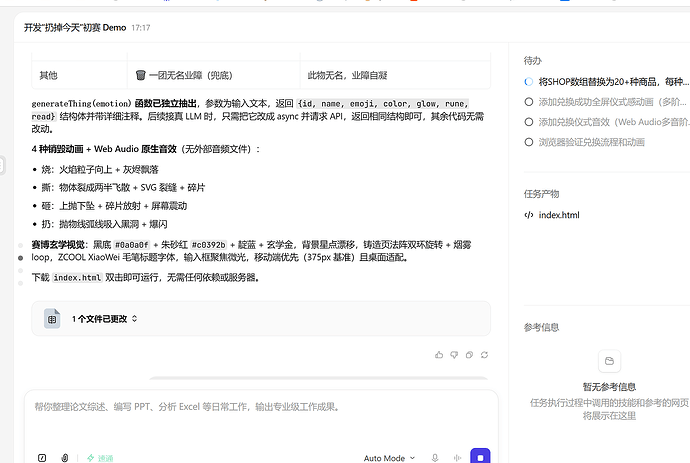This screenshot has width=690, height=463.
Task: Expand the 1个文件已更改 list
Action: point(105,319)
